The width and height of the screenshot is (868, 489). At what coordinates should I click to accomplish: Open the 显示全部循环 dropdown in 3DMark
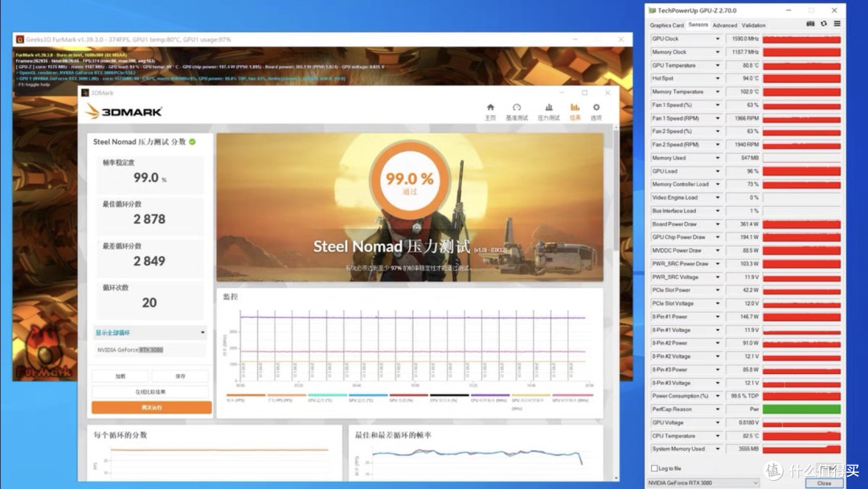tap(150, 333)
